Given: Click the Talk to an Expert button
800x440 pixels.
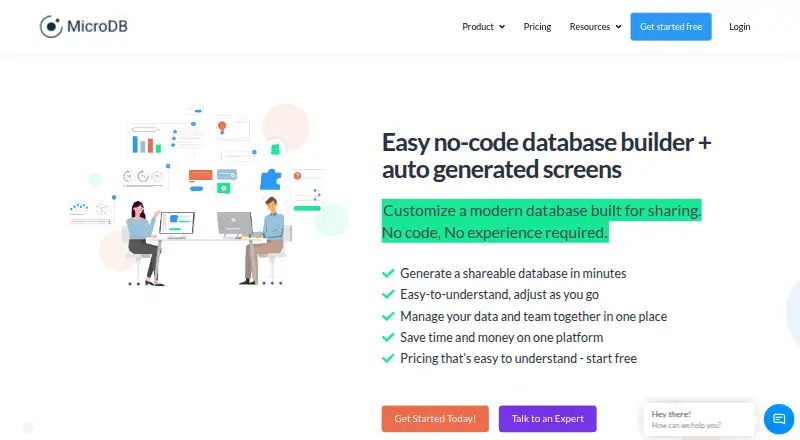Looking at the screenshot, I should tap(547, 419).
